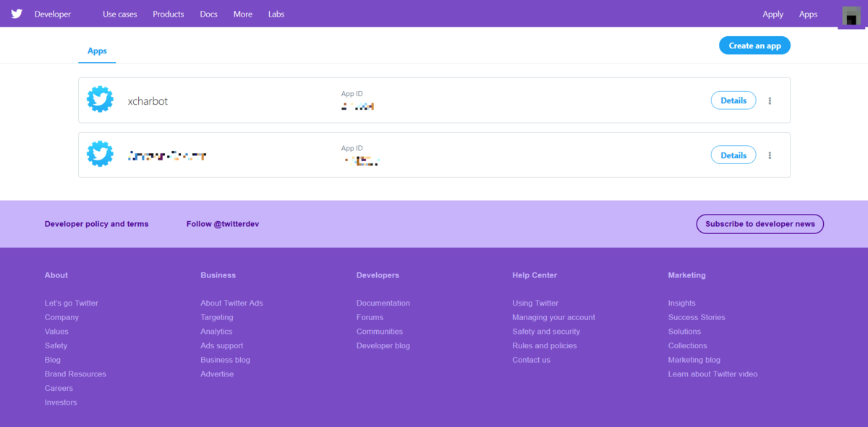Open the Use cases menu

[x=120, y=14]
